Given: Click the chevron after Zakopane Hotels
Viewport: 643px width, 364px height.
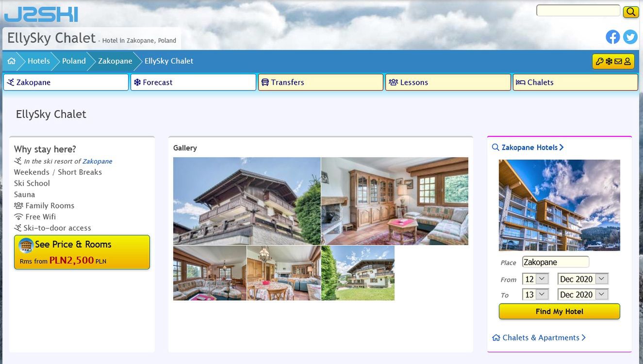Looking at the screenshot, I should click(x=561, y=148).
